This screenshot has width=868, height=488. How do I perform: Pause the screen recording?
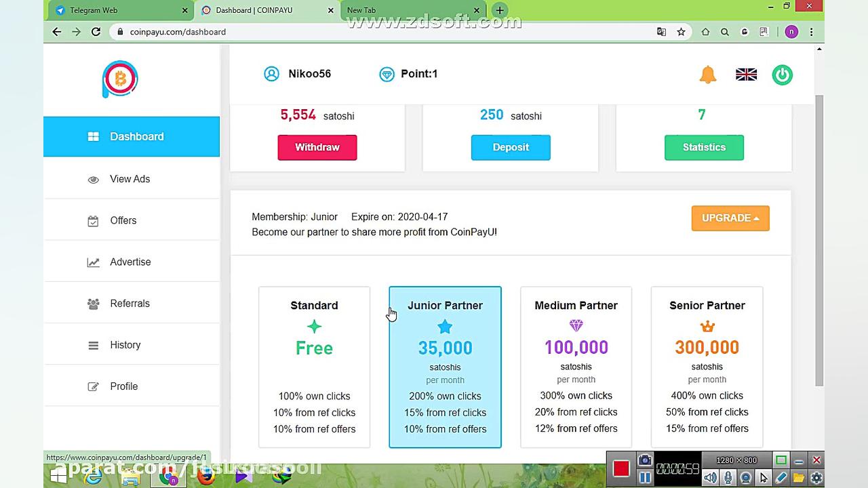click(x=645, y=477)
